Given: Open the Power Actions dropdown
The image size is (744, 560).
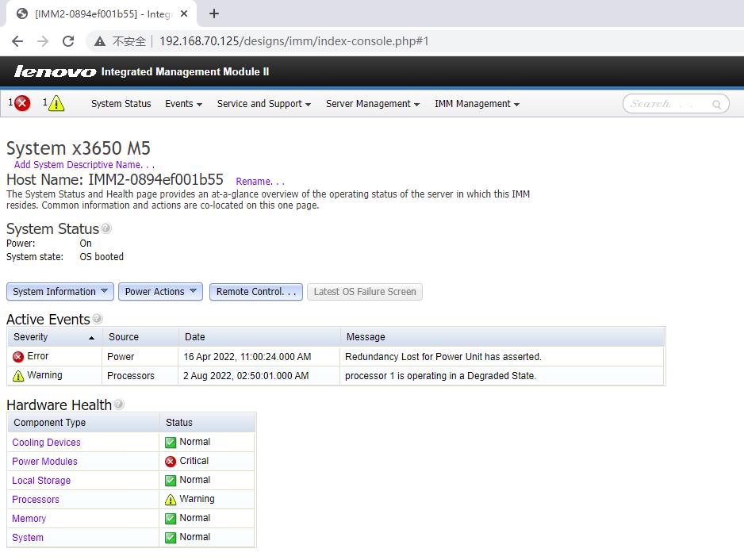Looking at the screenshot, I should click(x=161, y=292).
